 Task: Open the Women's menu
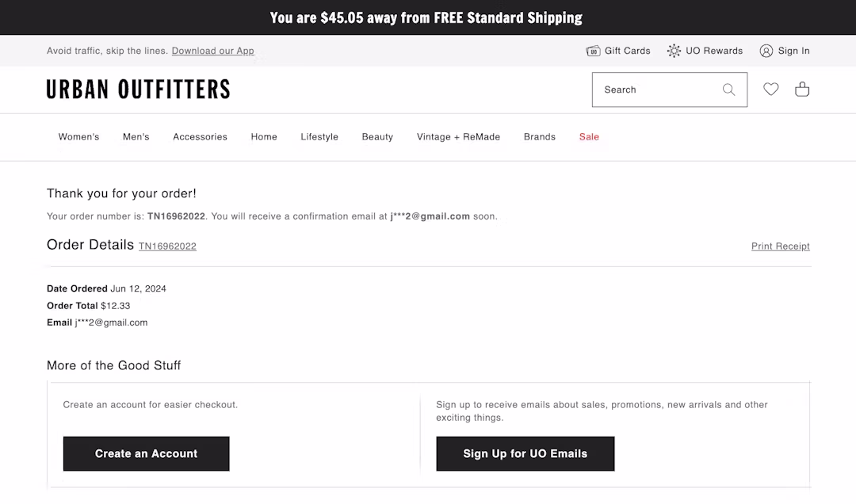tap(78, 137)
